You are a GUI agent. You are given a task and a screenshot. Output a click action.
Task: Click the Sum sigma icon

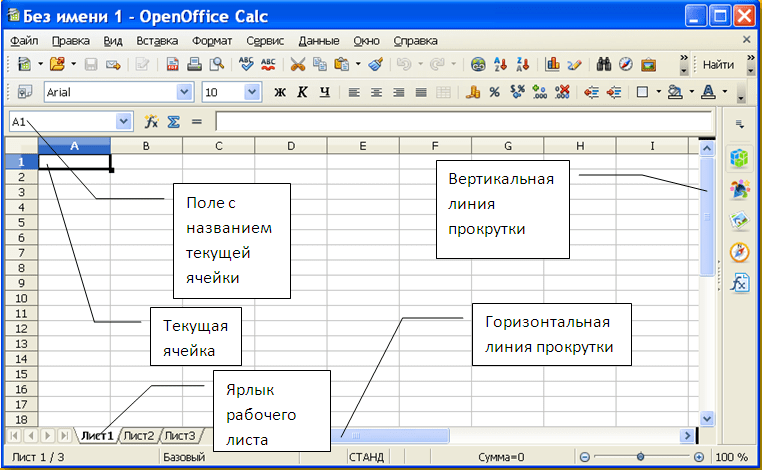173,122
